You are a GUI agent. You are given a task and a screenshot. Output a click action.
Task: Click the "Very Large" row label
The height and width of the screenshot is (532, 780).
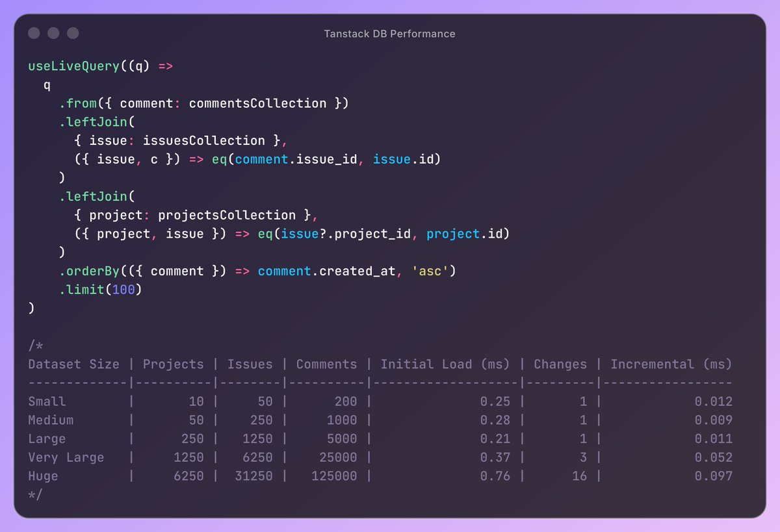pyautogui.click(x=66, y=457)
